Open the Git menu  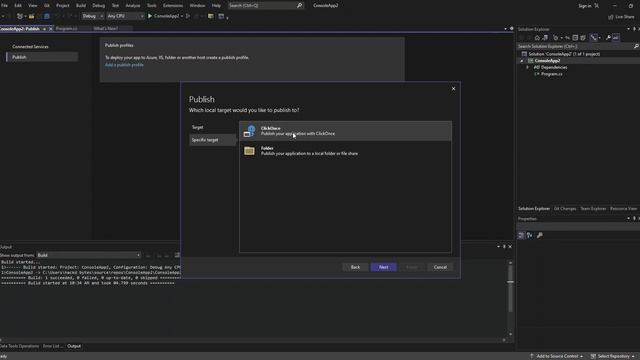(47, 6)
